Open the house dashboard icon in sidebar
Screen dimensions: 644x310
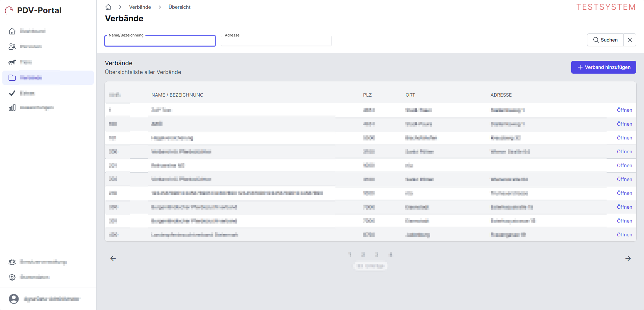[12, 31]
